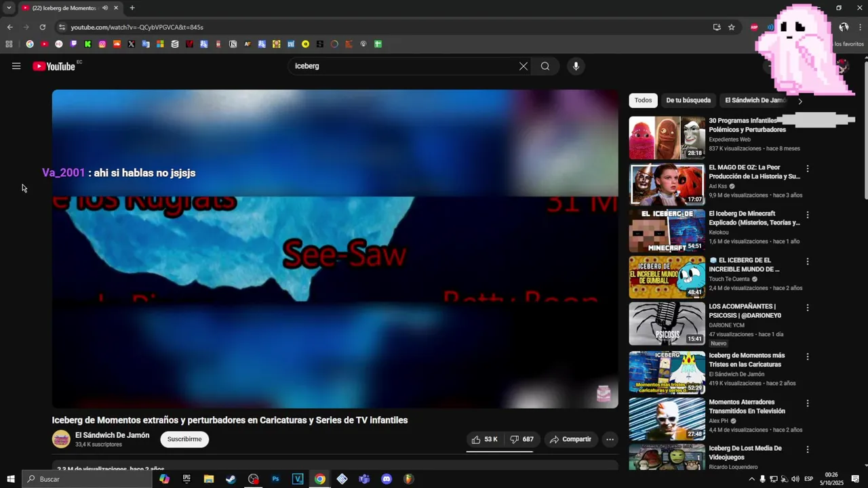Mute the tab via speaker icon

coord(105,8)
